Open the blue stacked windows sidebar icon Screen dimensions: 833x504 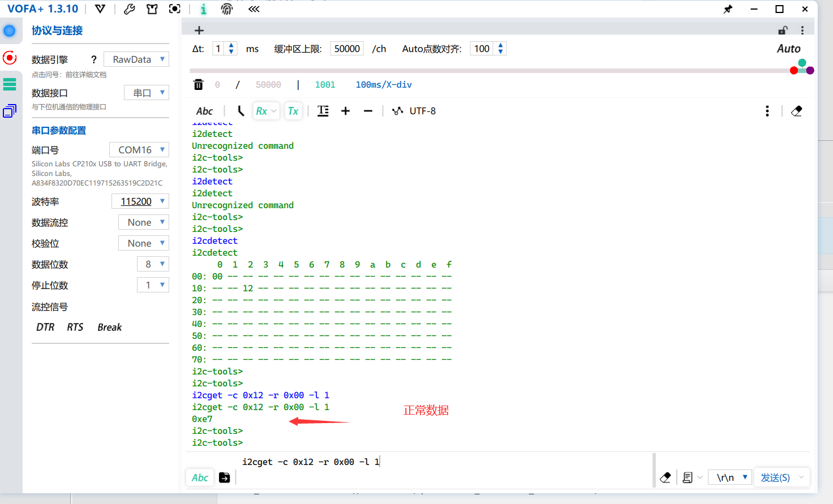click(x=10, y=111)
